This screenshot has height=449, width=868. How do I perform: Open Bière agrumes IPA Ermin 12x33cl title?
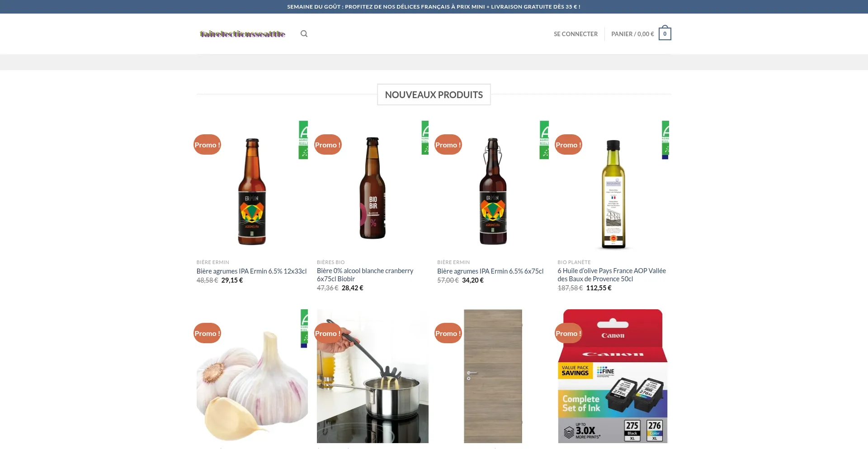pyautogui.click(x=251, y=271)
